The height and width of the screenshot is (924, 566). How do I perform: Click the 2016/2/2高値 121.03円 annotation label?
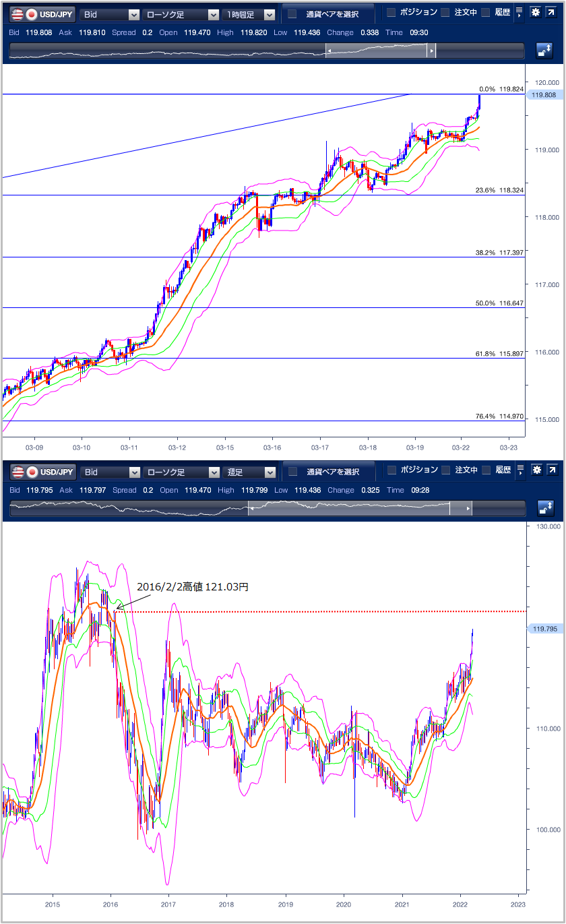pyautogui.click(x=192, y=587)
